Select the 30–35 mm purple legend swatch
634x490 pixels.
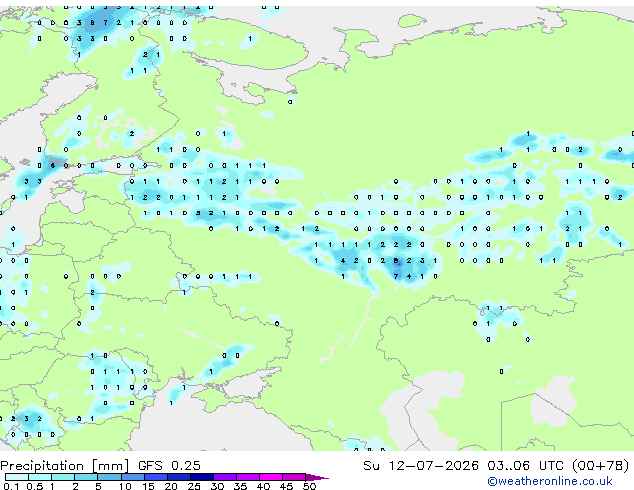(x=224, y=477)
